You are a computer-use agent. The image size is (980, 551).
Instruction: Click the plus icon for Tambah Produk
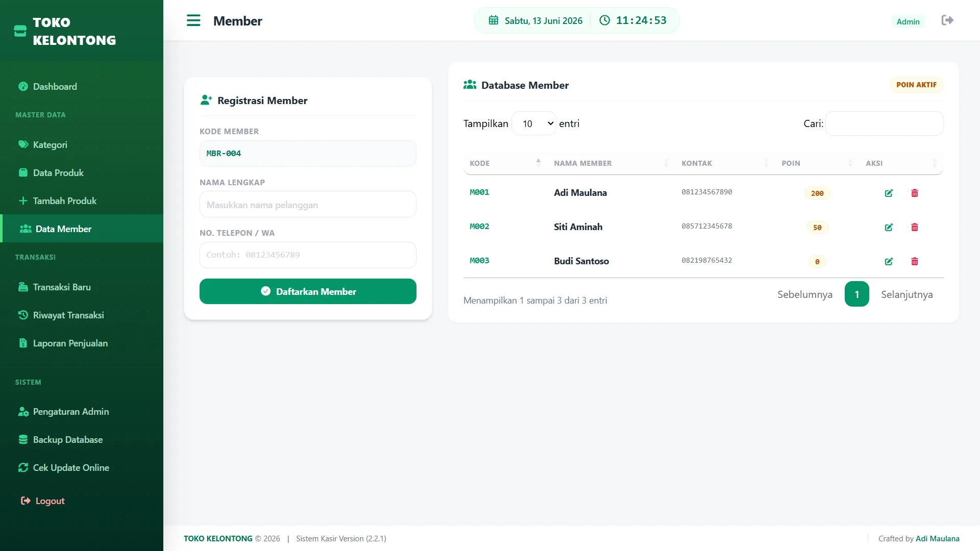23,201
